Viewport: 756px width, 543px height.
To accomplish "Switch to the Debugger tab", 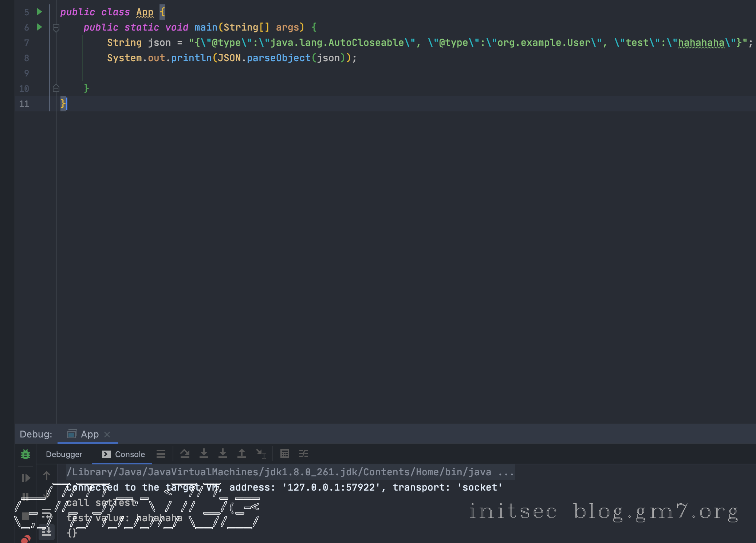I will [x=64, y=454].
